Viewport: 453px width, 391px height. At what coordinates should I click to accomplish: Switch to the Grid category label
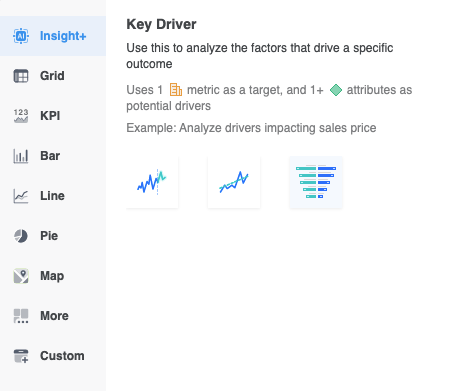(x=52, y=76)
